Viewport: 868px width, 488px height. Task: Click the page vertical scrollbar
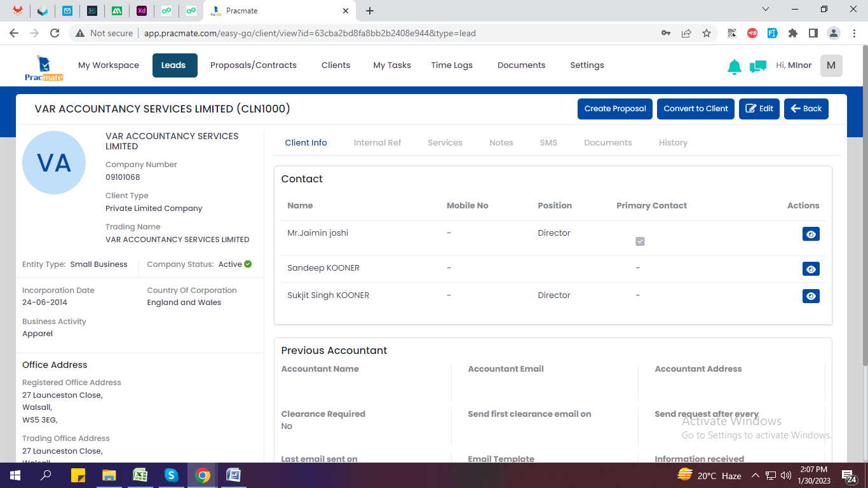coord(864,205)
